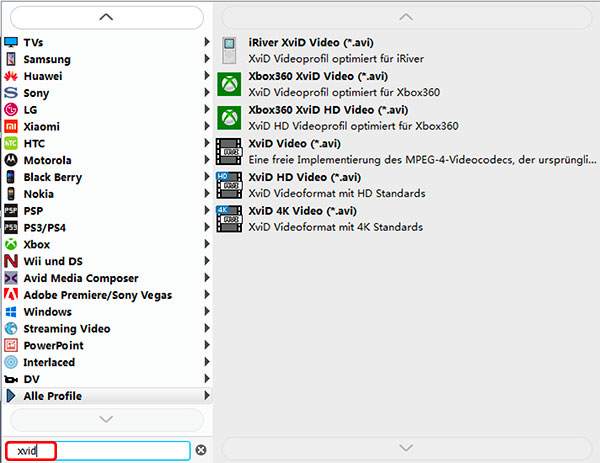Click description 'XviD Videoformat mit 4K Standards'
This screenshot has width=600, height=463.
(x=336, y=227)
